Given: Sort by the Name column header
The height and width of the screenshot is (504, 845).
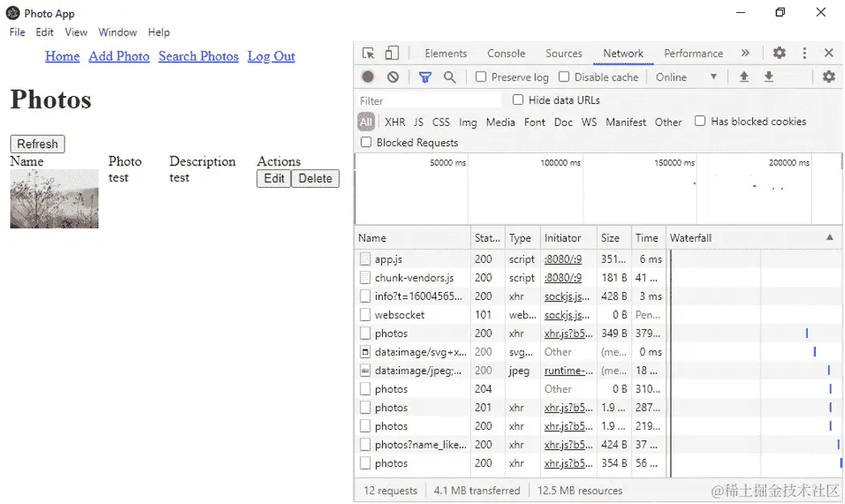Looking at the screenshot, I should click(x=413, y=238).
